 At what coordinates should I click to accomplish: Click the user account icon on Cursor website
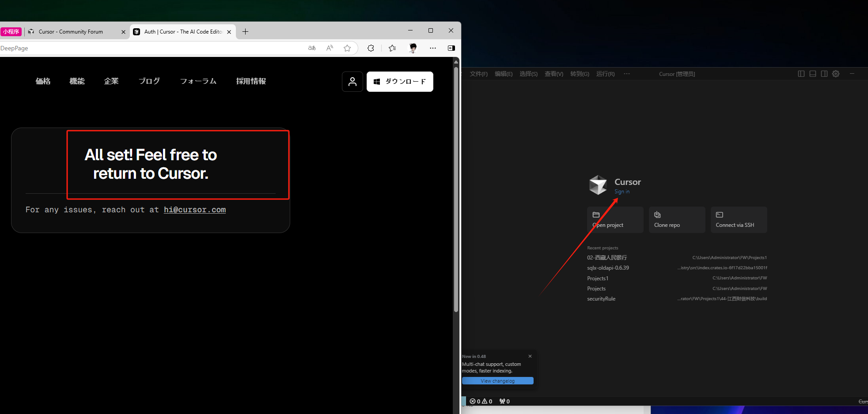tap(353, 82)
